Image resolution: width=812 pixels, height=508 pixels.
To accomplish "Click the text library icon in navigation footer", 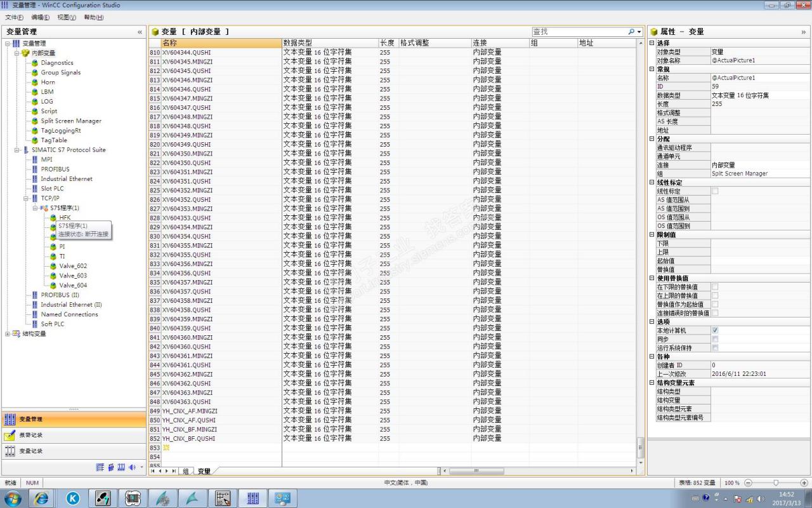I will (100, 467).
